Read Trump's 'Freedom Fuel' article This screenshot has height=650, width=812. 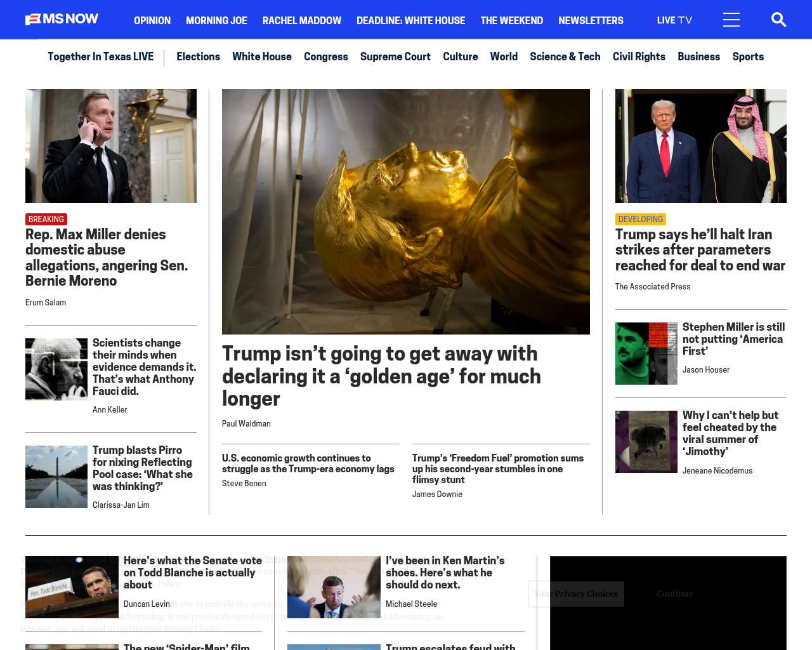tap(498, 468)
